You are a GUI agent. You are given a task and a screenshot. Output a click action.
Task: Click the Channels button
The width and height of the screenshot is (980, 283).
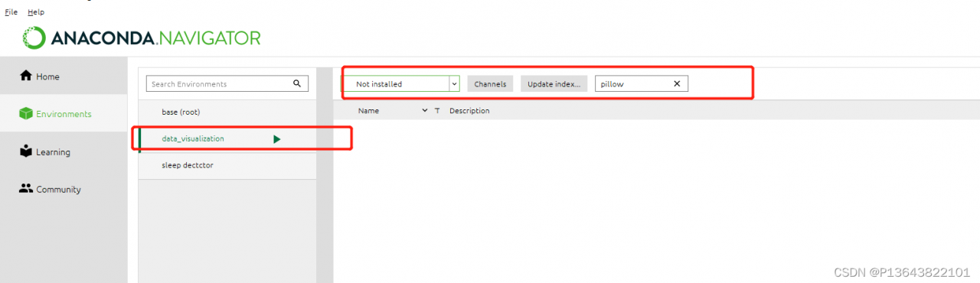[x=490, y=84]
